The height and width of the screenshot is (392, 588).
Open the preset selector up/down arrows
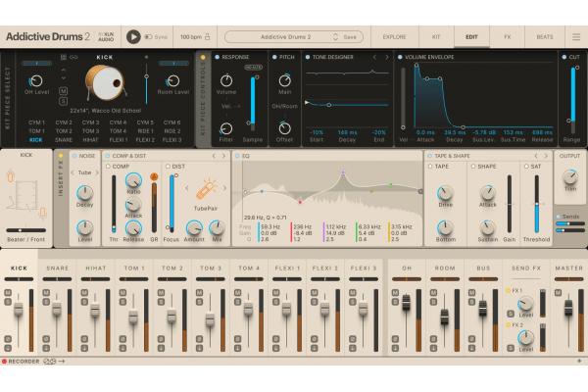(x=335, y=37)
